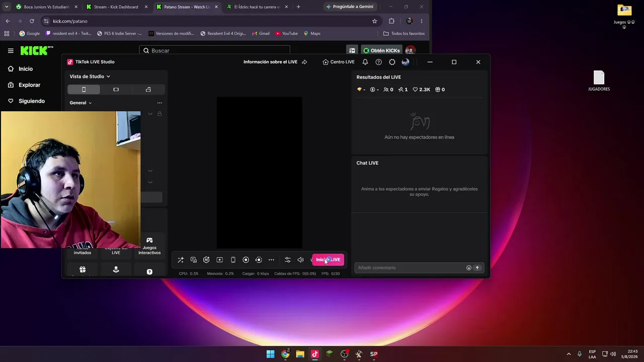
Task: Go to Kick Explorar
Action: pyautogui.click(x=24, y=85)
